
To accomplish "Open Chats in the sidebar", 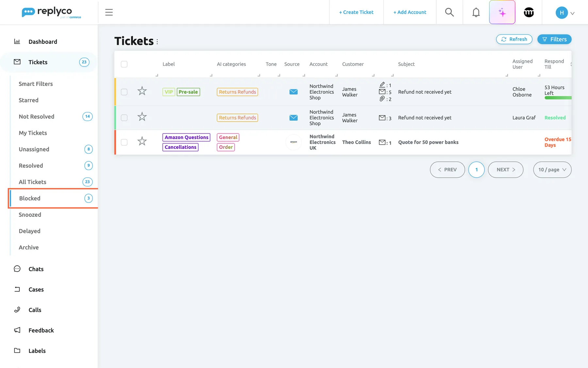I will [x=36, y=269].
